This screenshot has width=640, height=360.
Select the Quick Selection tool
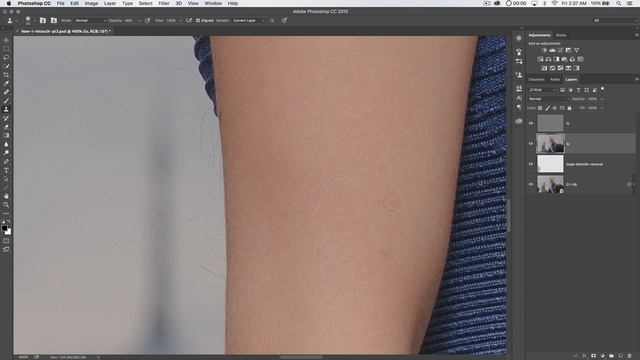point(6,66)
